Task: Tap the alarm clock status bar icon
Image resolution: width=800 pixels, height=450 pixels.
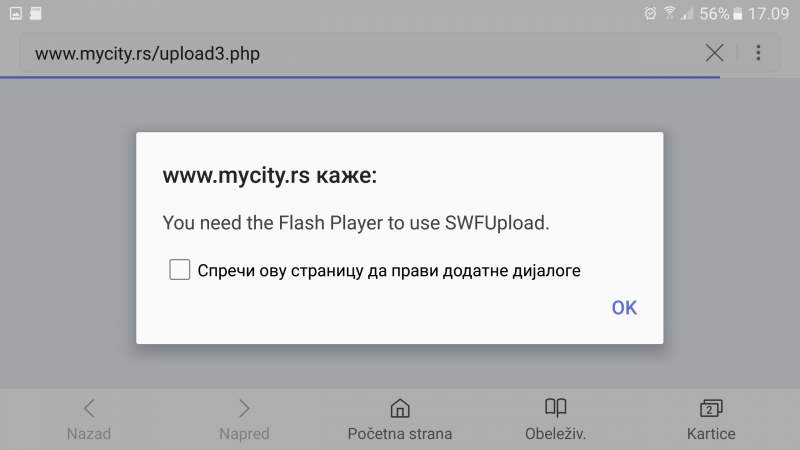Action: [x=650, y=13]
